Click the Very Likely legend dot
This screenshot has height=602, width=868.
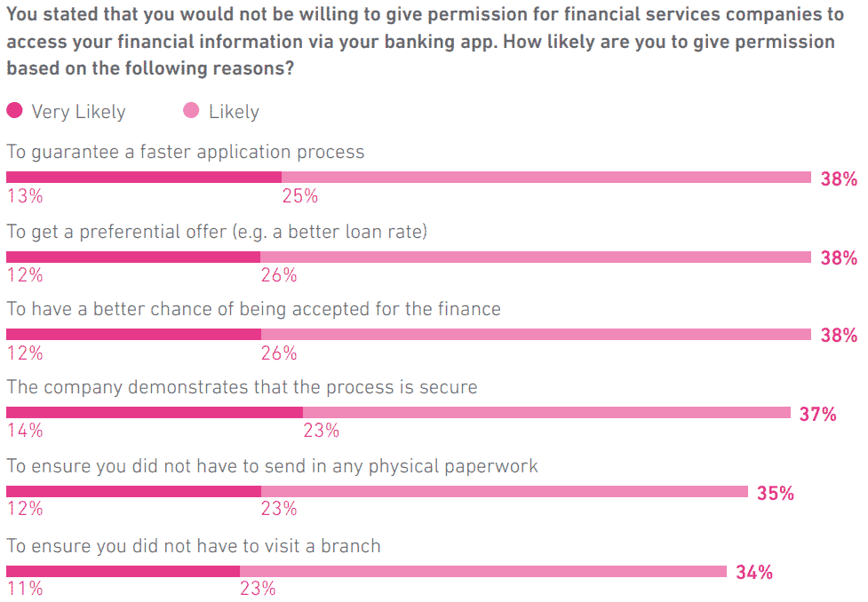[x=14, y=111]
